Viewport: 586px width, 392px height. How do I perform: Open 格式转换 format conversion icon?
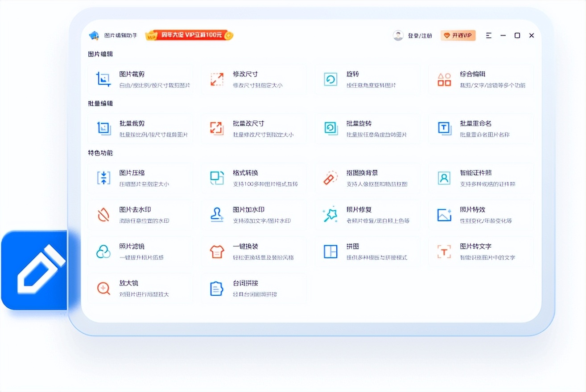point(217,178)
